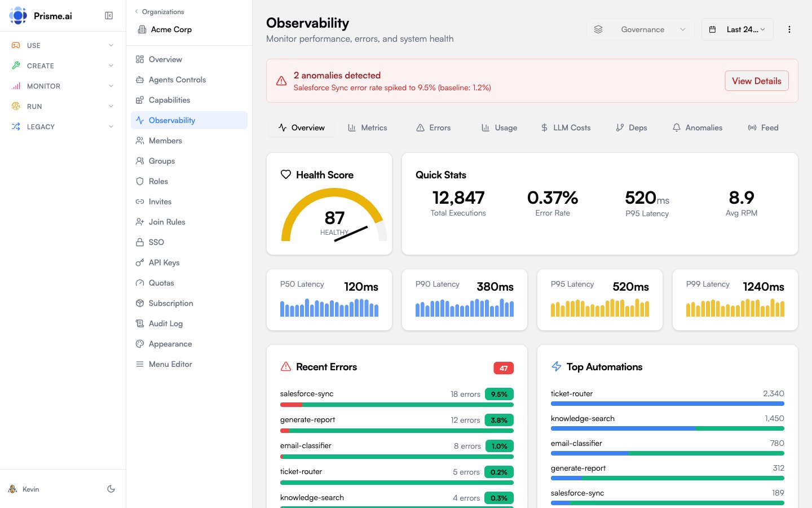Click the heart icon beside Health Score
The image size is (812, 508).
[286, 174]
